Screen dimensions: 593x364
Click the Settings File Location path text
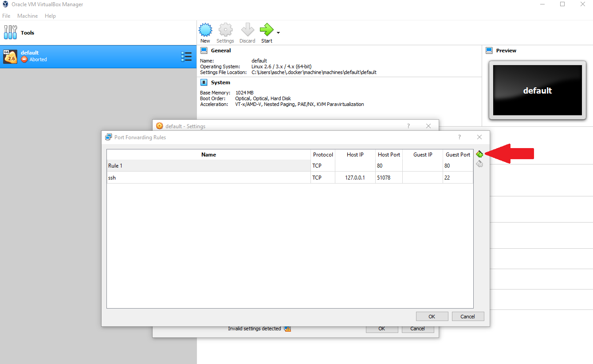pos(314,72)
